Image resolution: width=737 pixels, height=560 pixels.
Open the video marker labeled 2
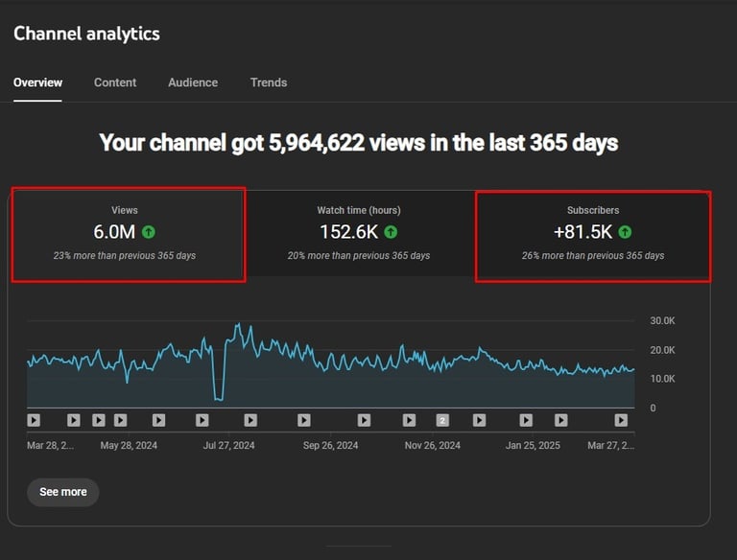point(442,420)
